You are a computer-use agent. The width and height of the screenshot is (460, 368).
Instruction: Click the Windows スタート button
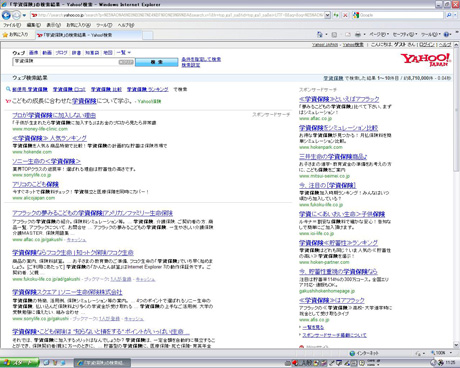(19, 363)
